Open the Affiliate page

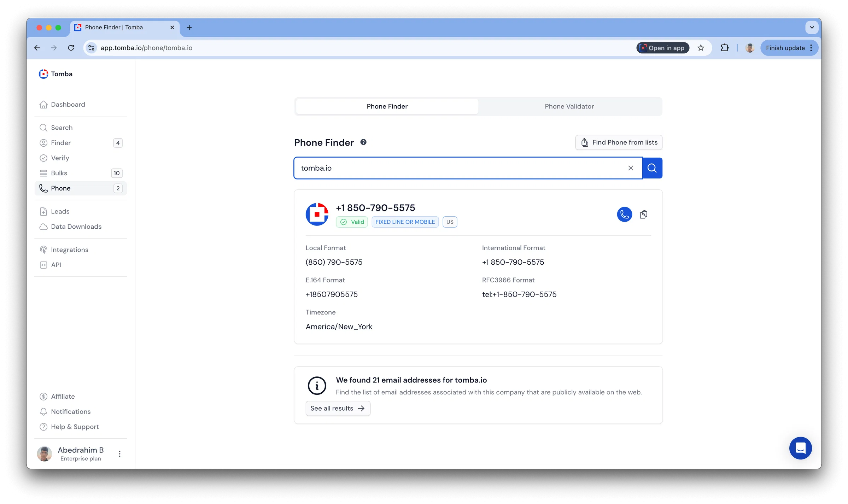pyautogui.click(x=81, y=397)
